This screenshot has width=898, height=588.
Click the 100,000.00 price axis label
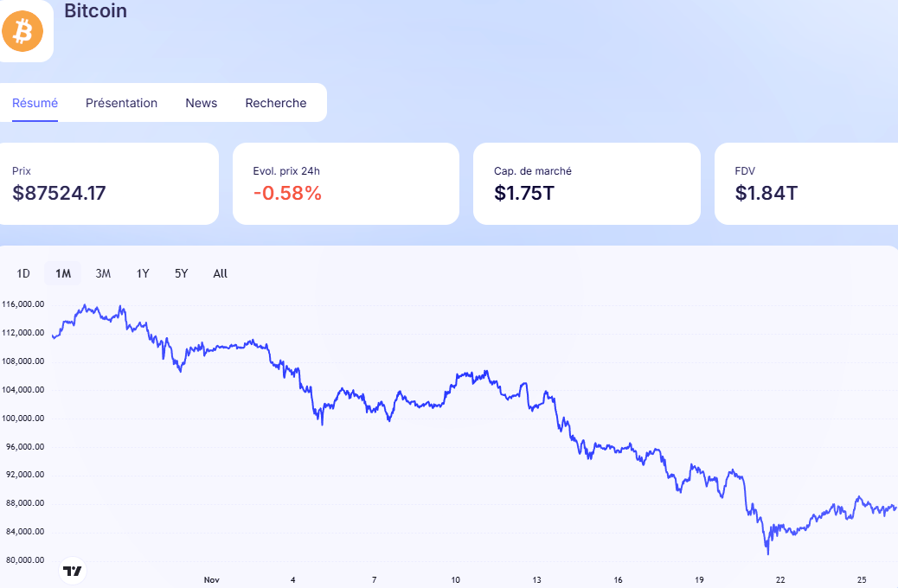coord(23,419)
